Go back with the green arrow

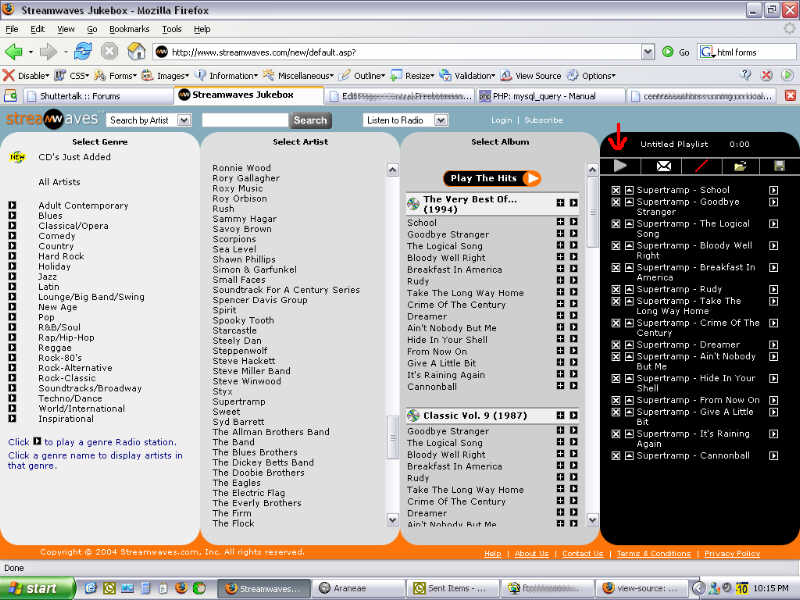pos(14,52)
